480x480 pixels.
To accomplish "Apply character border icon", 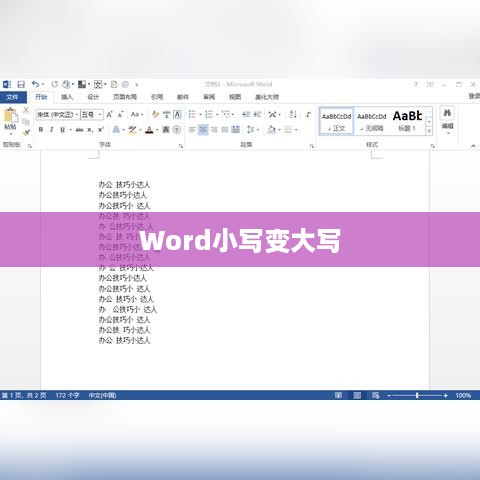I will click(177, 115).
